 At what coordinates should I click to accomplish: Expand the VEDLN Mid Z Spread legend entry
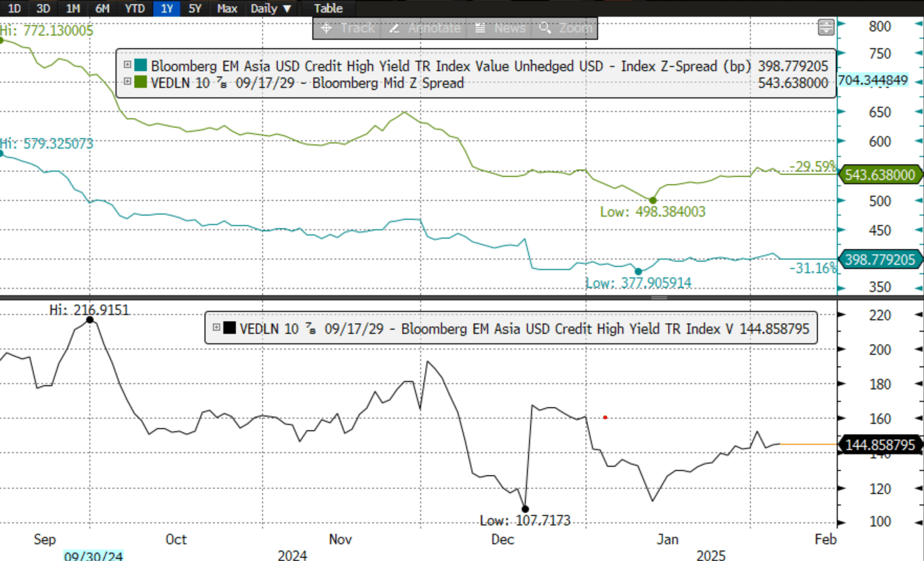coord(128,82)
